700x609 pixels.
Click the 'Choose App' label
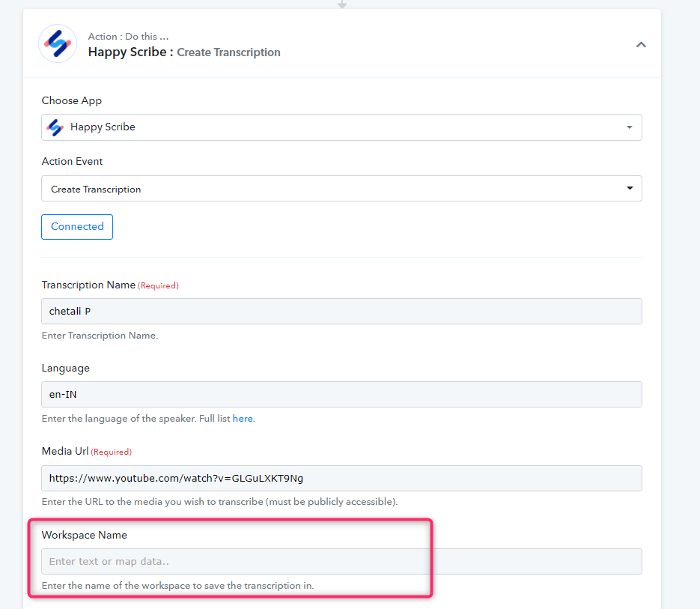[x=71, y=101]
